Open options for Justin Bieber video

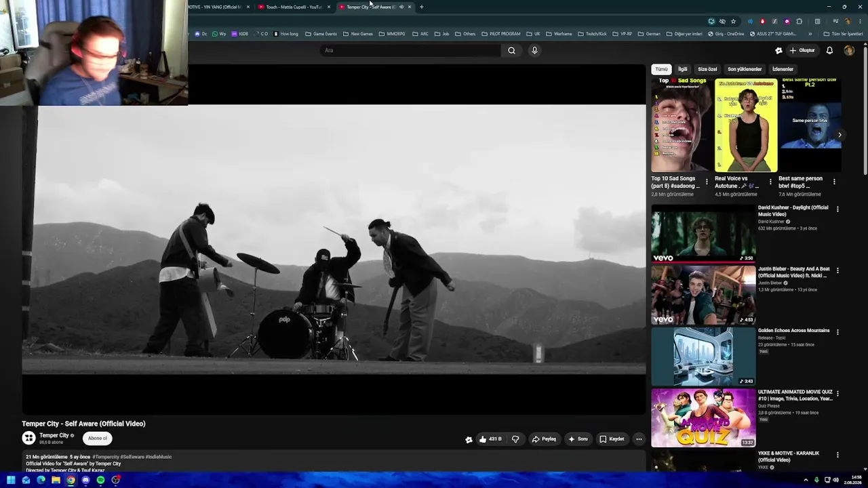click(837, 270)
